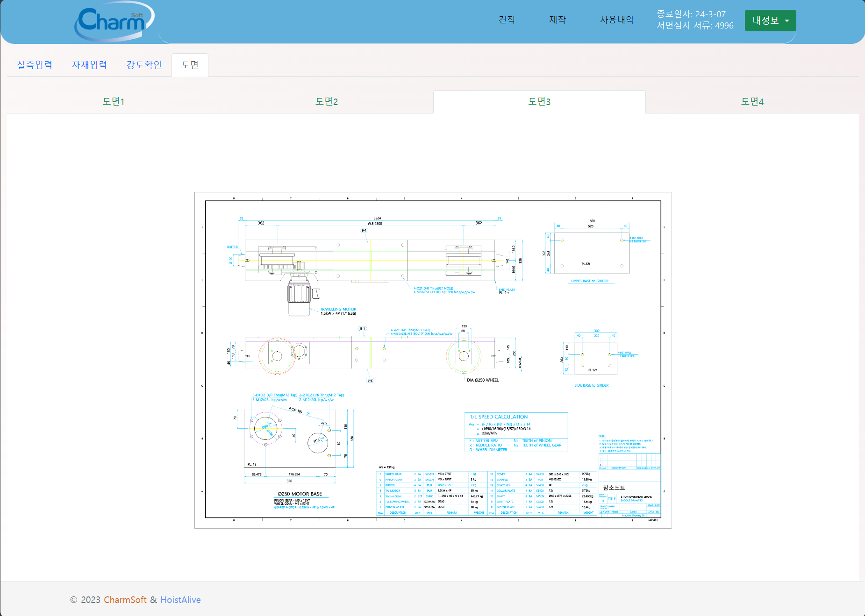Screen dimensions: 865x616
Task: Open the HoistAlive footer link
Action: (x=180, y=600)
